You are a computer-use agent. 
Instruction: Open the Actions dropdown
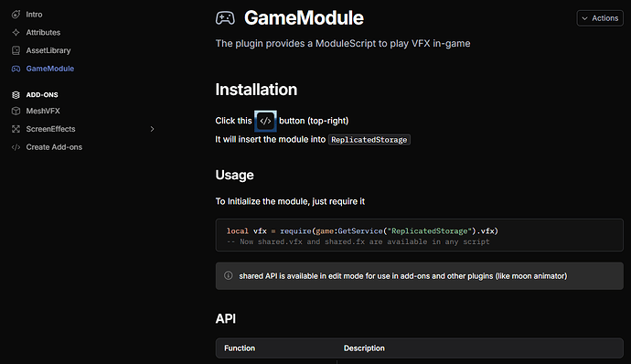[x=600, y=18]
